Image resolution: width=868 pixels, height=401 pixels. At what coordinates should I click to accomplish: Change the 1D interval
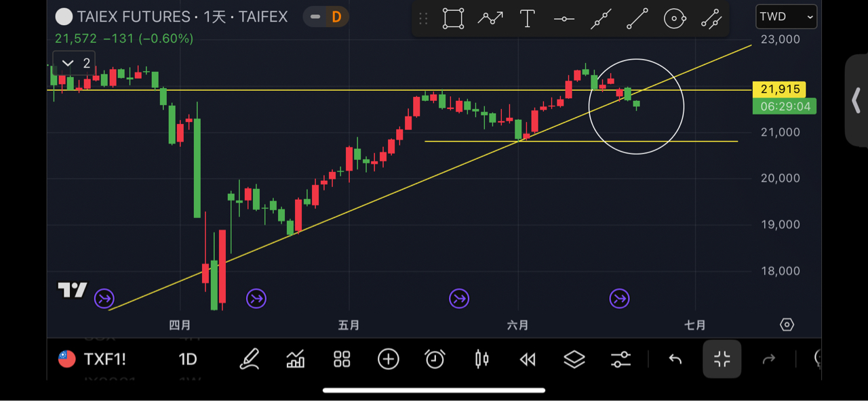(188, 359)
